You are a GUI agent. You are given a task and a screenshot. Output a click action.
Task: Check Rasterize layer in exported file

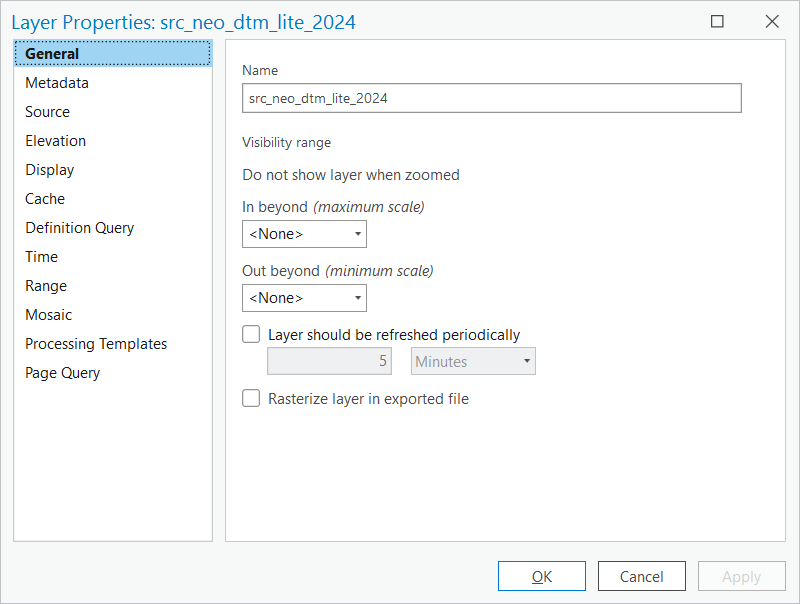(251, 398)
